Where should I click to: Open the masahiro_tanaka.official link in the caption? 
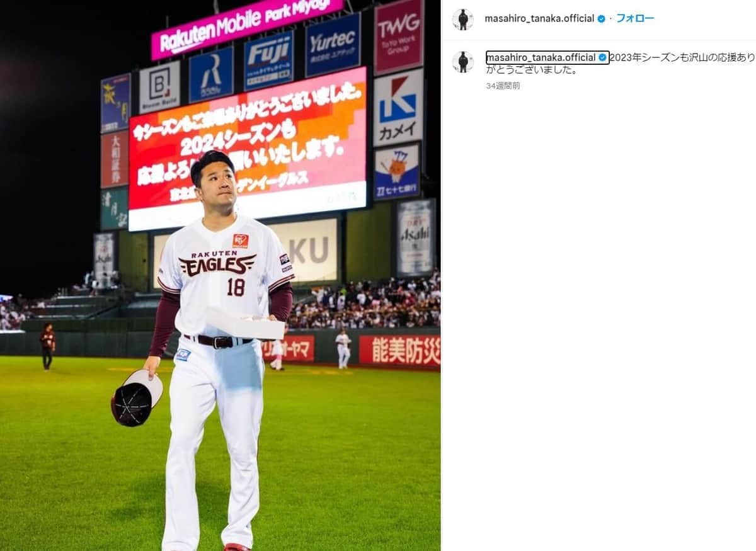point(541,58)
